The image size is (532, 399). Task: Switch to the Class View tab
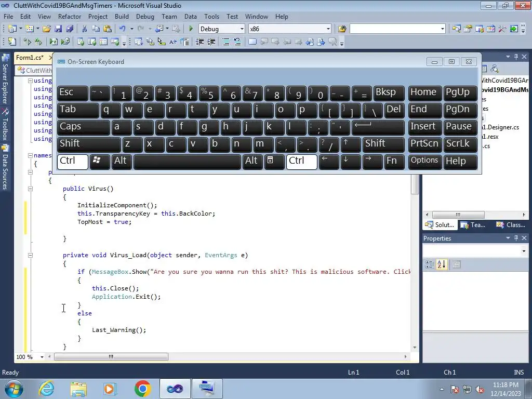pos(512,224)
